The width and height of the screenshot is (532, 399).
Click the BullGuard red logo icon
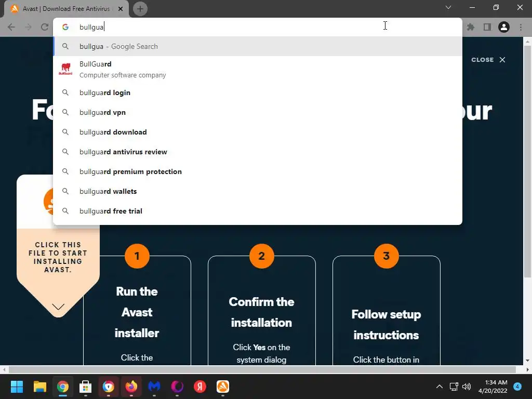click(65, 69)
